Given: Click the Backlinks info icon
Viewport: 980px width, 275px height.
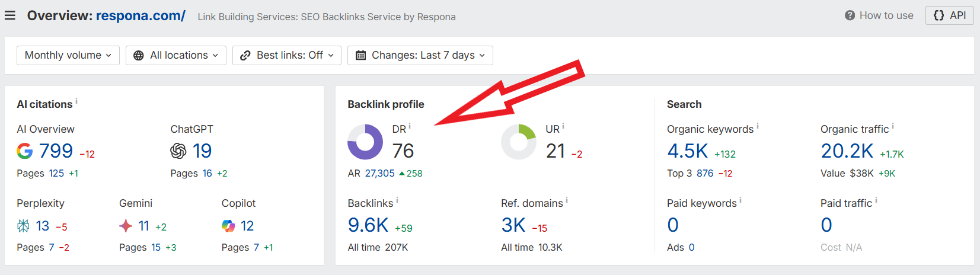Looking at the screenshot, I should [x=397, y=200].
